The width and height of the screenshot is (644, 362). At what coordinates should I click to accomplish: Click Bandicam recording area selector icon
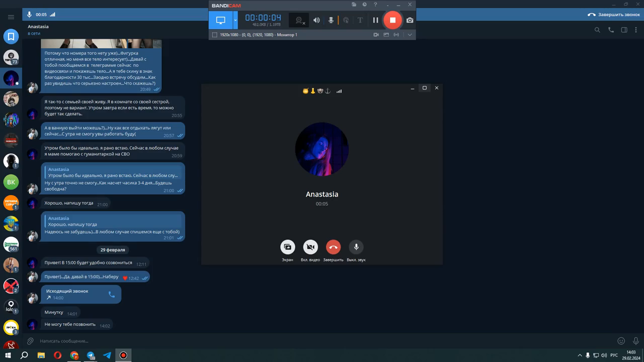(215, 35)
